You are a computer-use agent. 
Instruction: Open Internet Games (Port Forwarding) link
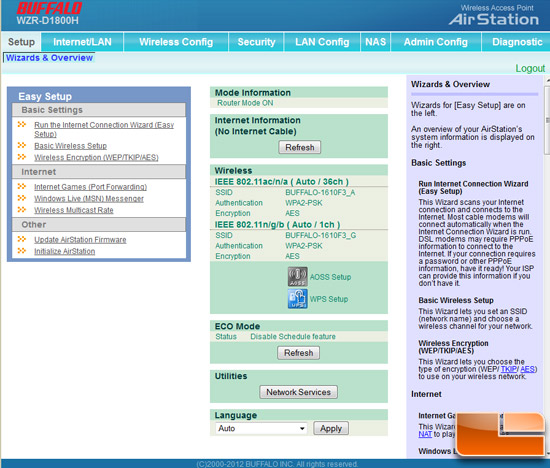coord(90,187)
